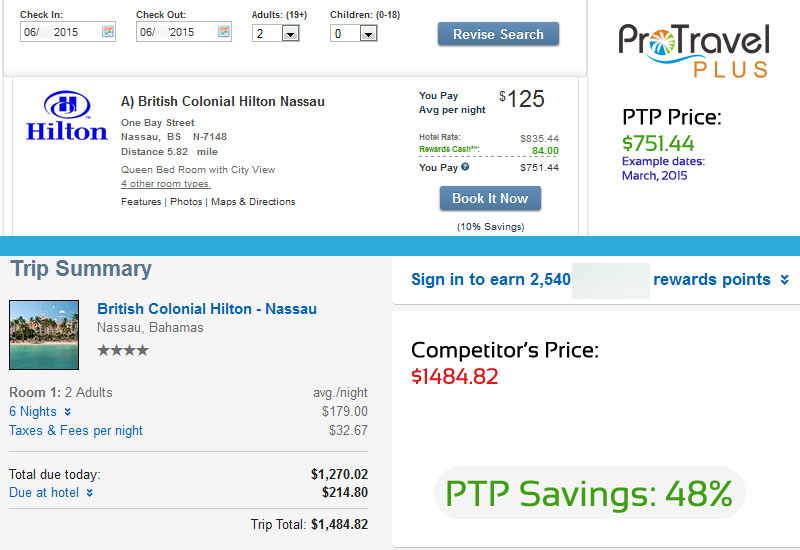Click the Book It Now button
800x550 pixels.
(490, 198)
